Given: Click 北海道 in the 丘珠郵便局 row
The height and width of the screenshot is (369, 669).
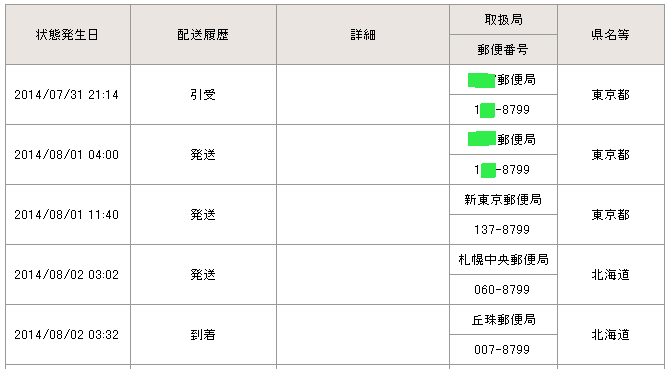Looking at the screenshot, I should [611, 335].
